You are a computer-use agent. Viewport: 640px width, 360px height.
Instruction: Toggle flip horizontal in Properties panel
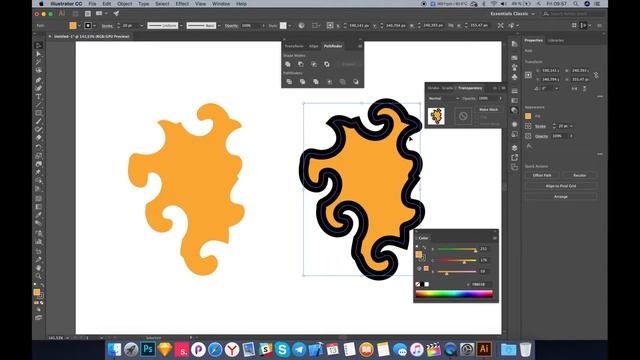click(575, 89)
